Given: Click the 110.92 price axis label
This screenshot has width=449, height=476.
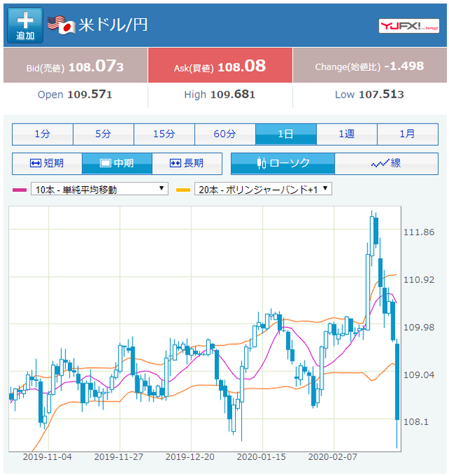Looking at the screenshot, I should click(419, 279).
